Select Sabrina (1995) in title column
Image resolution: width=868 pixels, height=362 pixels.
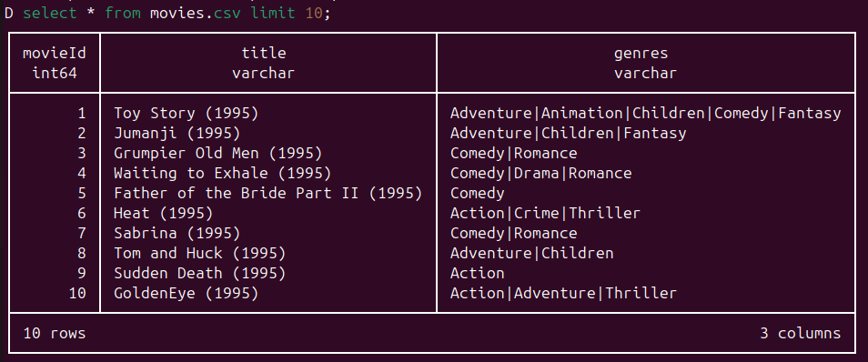(x=177, y=233)
